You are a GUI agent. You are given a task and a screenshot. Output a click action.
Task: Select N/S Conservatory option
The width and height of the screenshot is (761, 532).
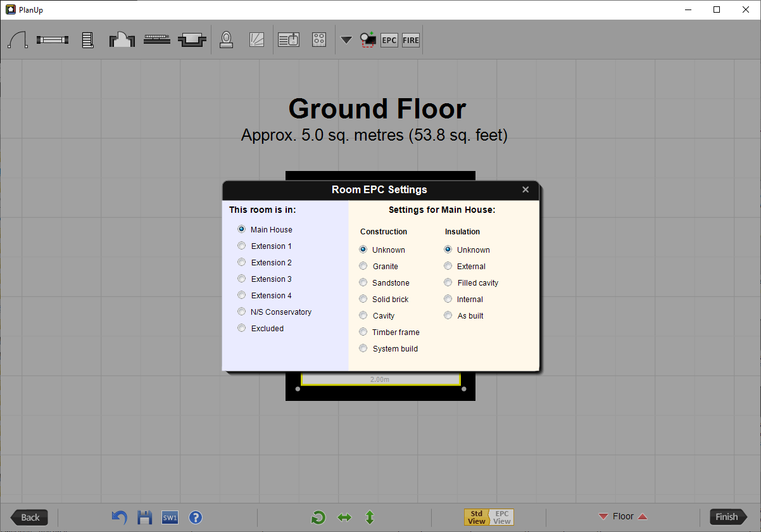point(241,312)
